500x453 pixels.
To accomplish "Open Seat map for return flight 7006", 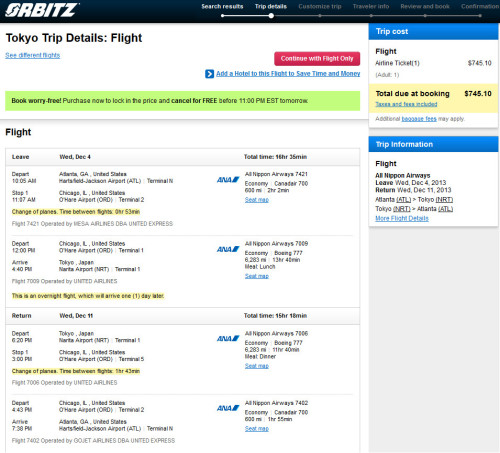I will tap(257, 366).
